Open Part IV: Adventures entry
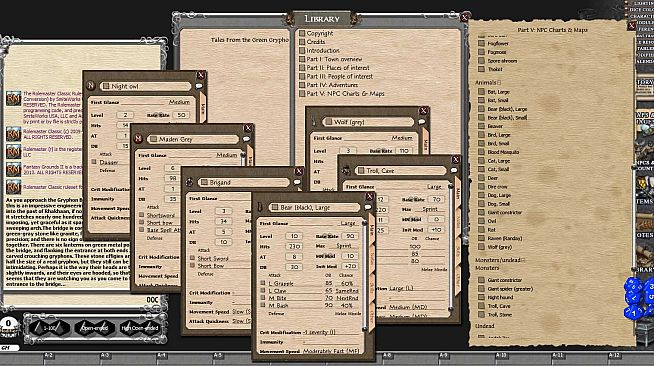Image resolution: width=654 pixels, height=366 pixels. tap(328, 85)
